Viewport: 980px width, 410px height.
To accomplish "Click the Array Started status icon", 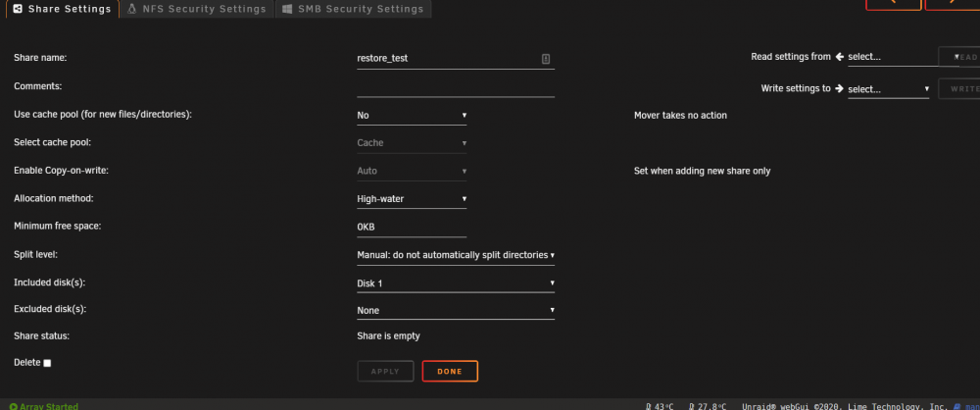I will click(x=13, y=406).
